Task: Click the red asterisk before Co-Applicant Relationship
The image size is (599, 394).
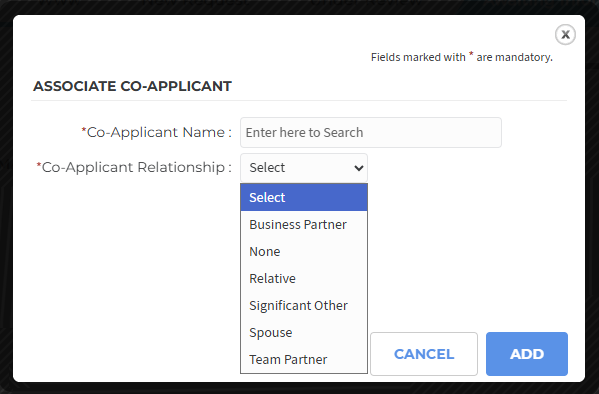Action: click(39, 165)
